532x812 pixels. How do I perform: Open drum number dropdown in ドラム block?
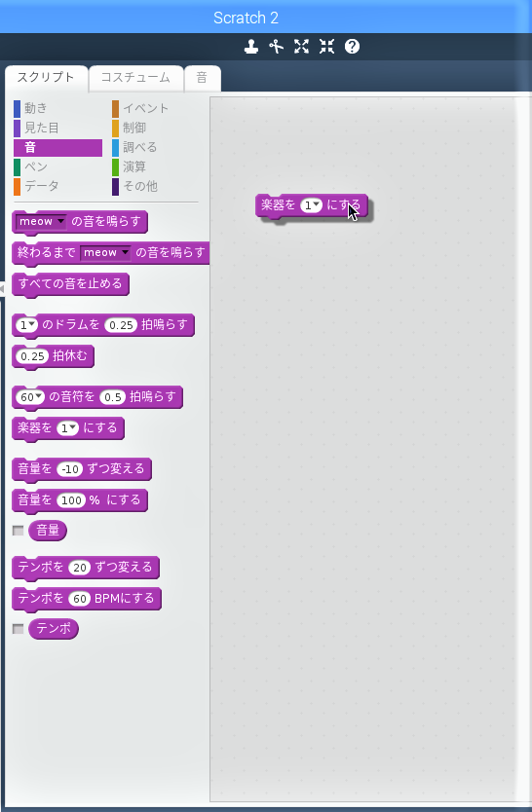[x=27, y=325]
